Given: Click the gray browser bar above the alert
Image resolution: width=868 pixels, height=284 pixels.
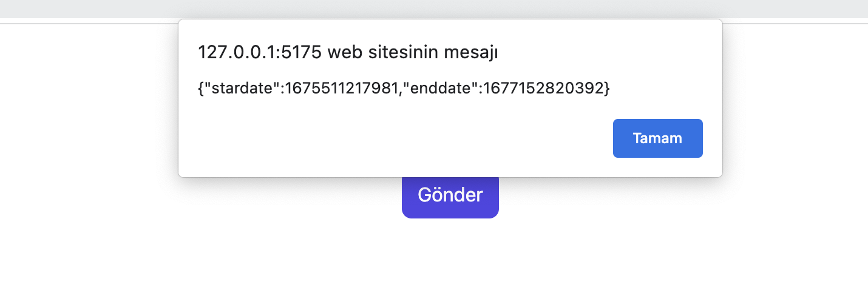Looking at the screenshot, I should point(434,10).
